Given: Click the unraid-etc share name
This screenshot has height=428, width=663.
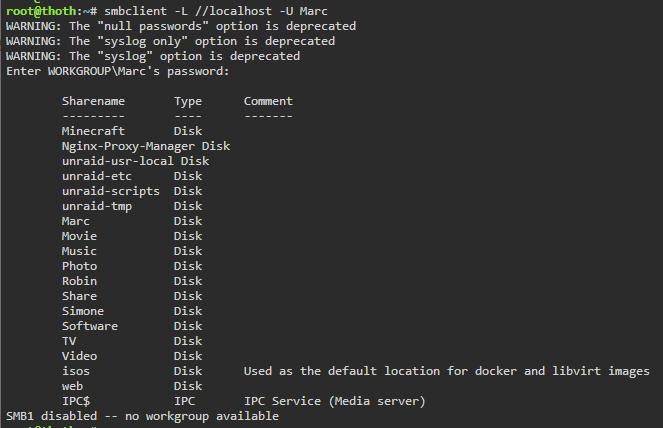Looking at the screenshot, I should [97, 176].
